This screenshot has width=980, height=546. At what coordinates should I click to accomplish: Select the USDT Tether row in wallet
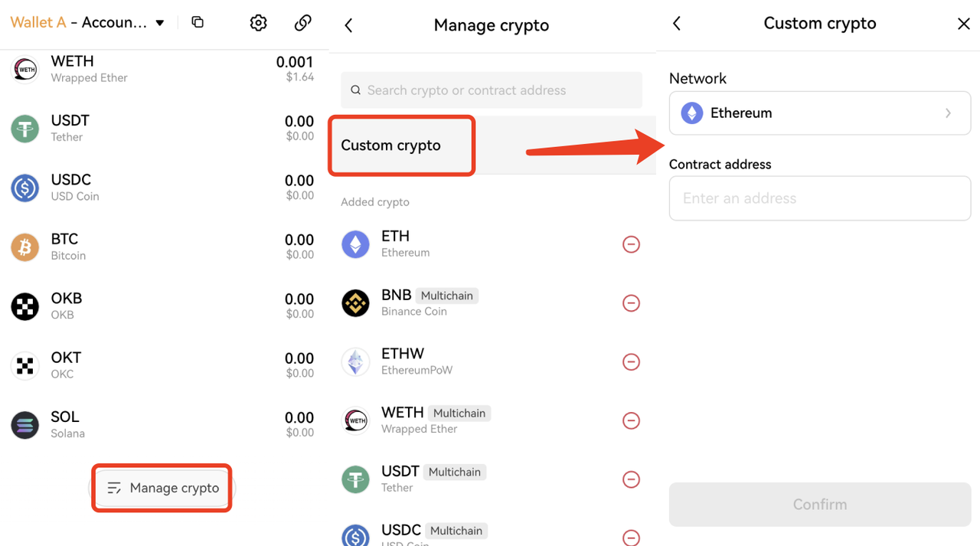162,129
